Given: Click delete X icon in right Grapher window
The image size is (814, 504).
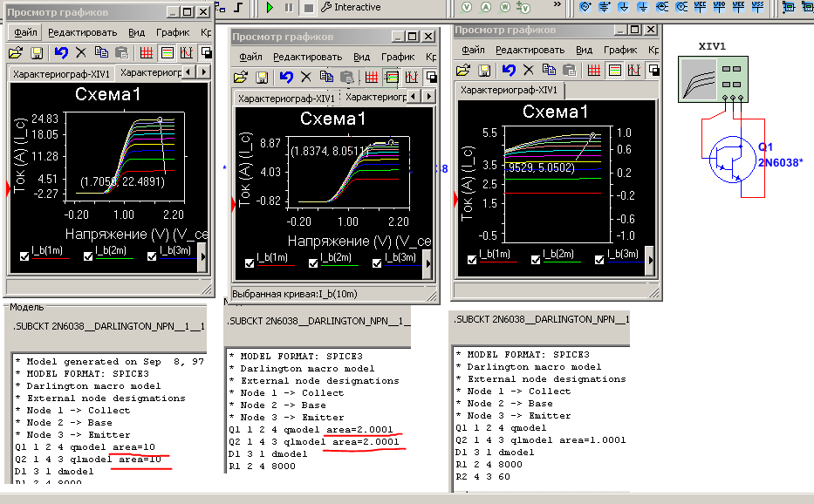Looking at the screenshot, I should coord(529,70).
